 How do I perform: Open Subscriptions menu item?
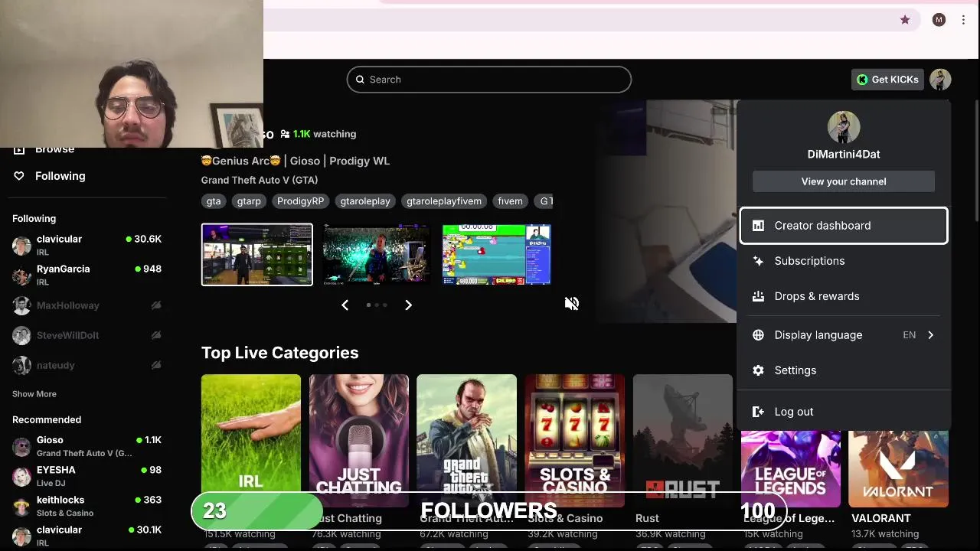point(844,261)
